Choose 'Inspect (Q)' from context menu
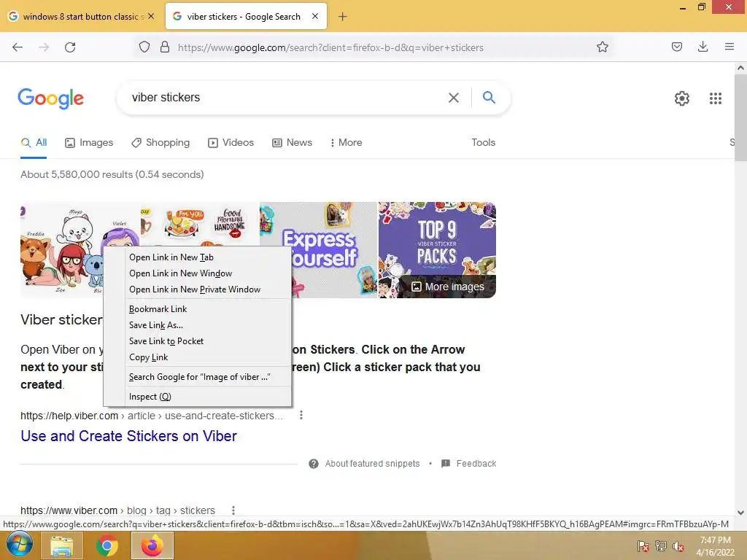The height and width of the screenshot is (560, 747). coord(198,397)
